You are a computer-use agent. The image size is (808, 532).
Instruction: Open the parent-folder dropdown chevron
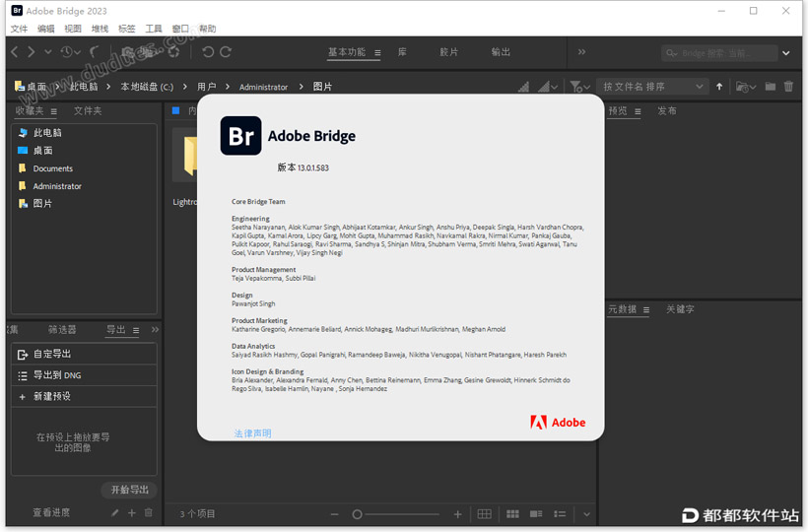pos(48,52)
